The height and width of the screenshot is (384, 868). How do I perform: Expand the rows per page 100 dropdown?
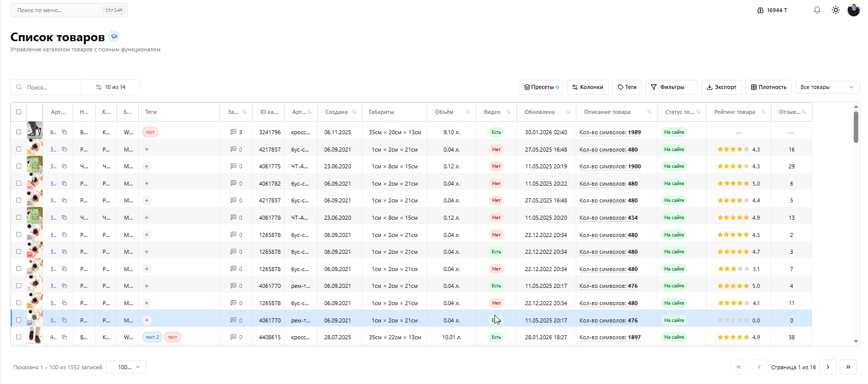(x=126, y=367)
